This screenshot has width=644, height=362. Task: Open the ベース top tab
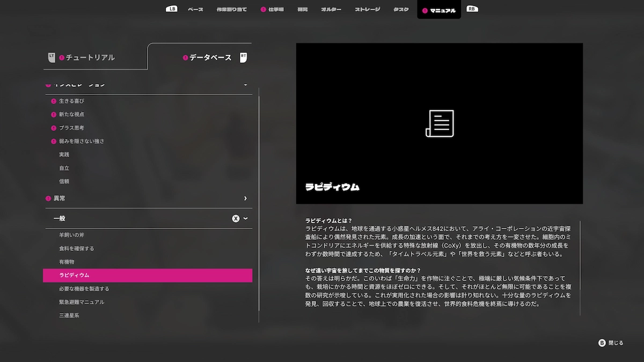195,10
